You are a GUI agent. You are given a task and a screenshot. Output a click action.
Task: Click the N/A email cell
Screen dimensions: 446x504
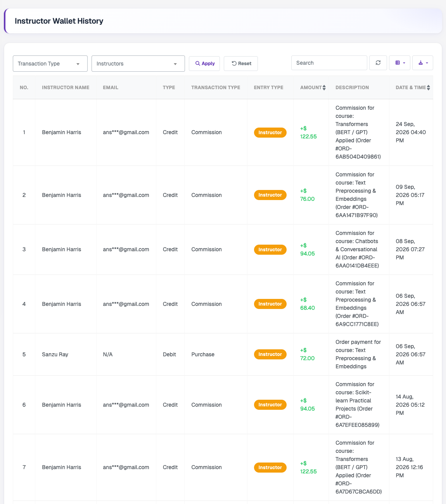point(108,354)
